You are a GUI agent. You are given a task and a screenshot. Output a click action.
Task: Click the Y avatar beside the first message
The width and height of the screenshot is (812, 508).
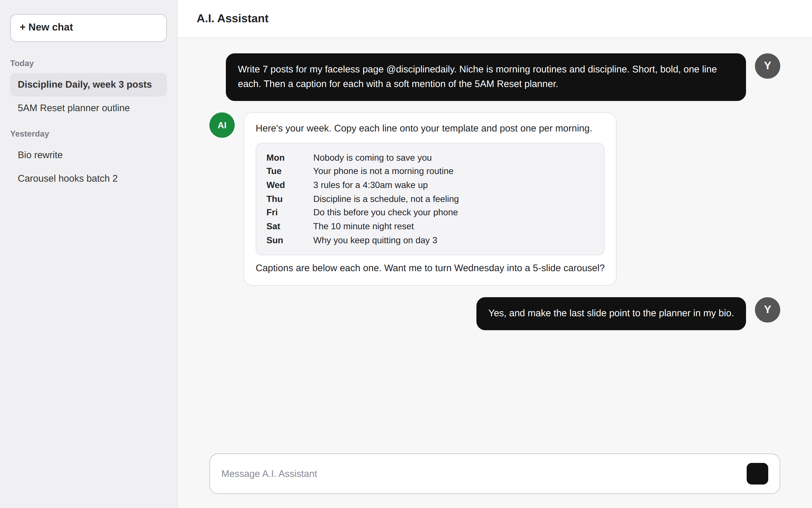coord(767,66)
